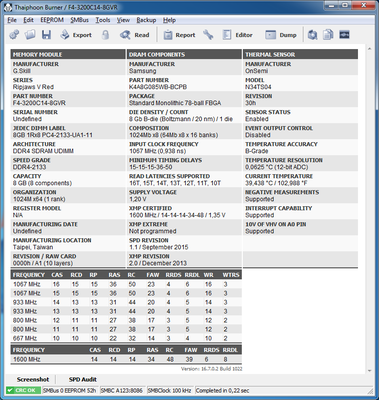Click the Export toolbar button

pos(76,35)
